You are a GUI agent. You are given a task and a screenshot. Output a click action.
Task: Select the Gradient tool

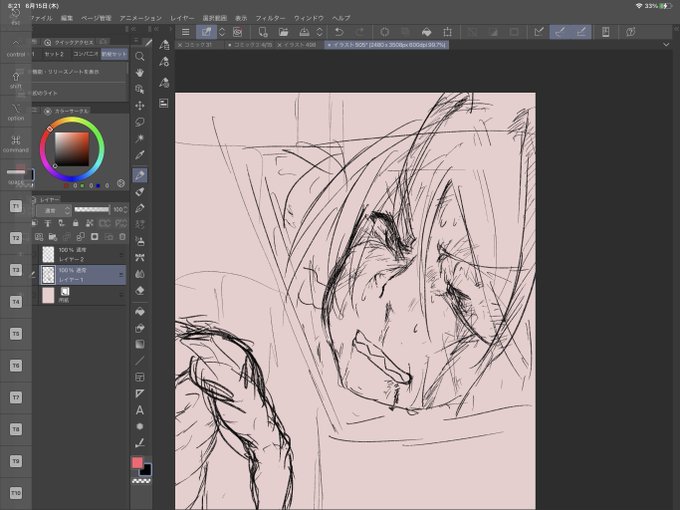tap(140, 344)
